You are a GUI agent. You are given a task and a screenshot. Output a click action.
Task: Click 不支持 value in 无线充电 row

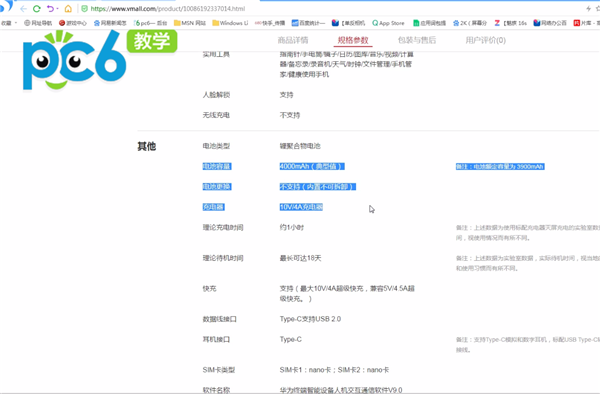click(x=290, y=115)
